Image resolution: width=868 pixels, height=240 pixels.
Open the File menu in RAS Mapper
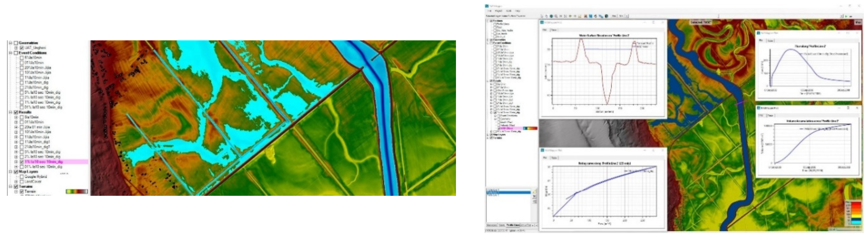point(489,11)
